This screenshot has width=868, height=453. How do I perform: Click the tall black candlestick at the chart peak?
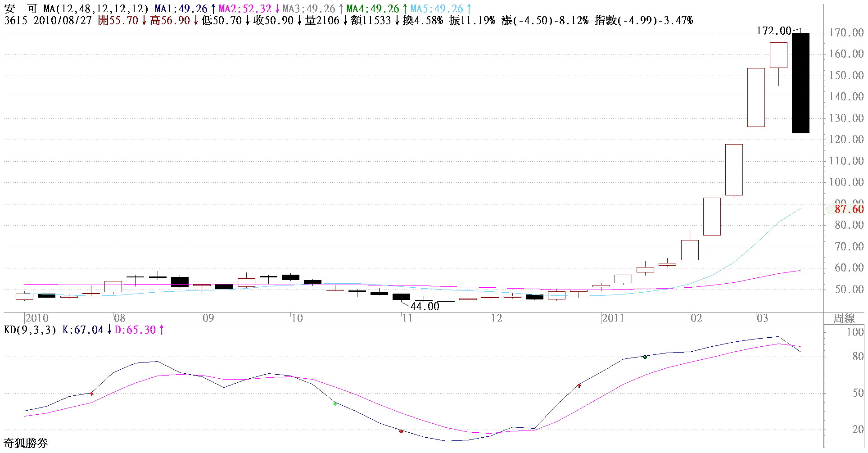800,83
